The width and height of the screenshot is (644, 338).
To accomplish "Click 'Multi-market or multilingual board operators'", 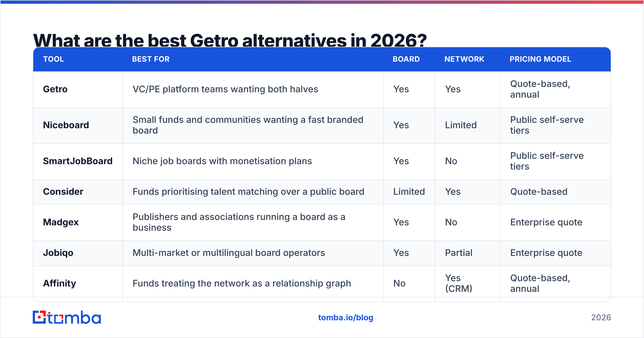I will (229, 253).
